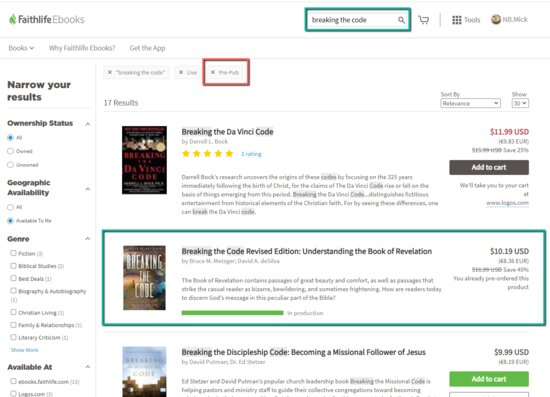This screenshot has height=397, width=550.
Task: Remove the Live filter tag
Action: 181,72
